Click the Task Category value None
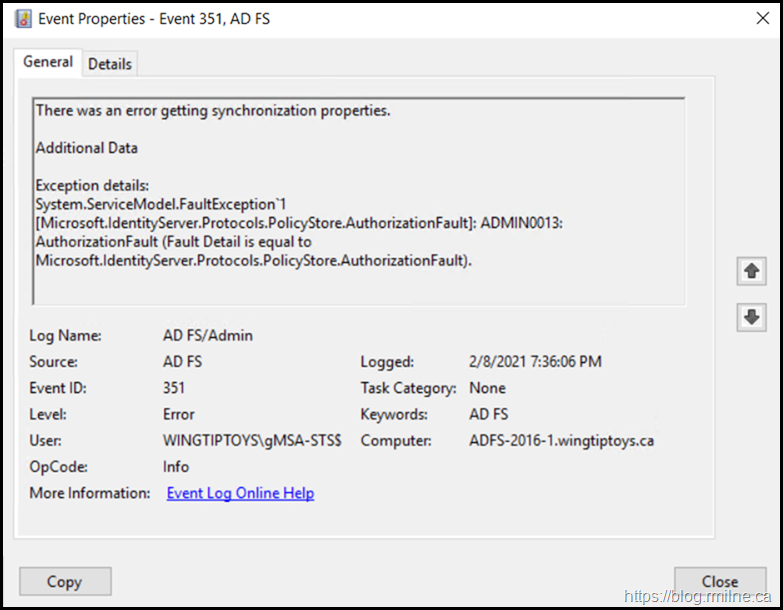Viewport: 783px width, 610px height. 487,388
